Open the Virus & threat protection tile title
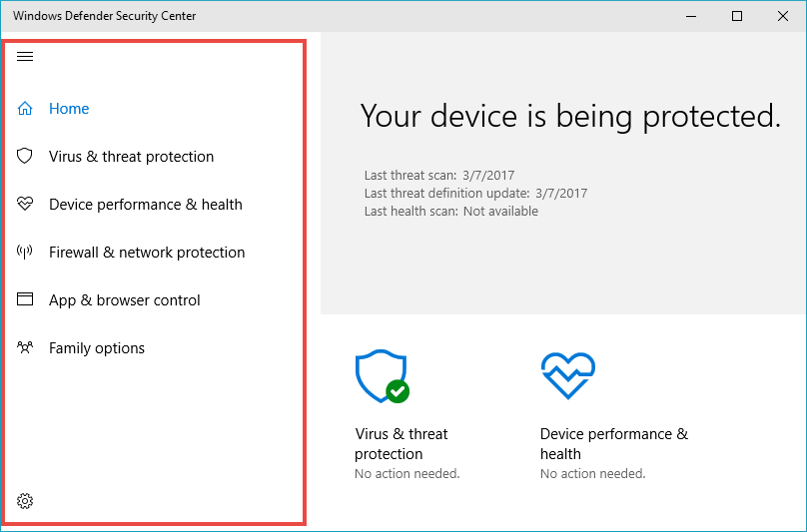 (x=401, y=443)
